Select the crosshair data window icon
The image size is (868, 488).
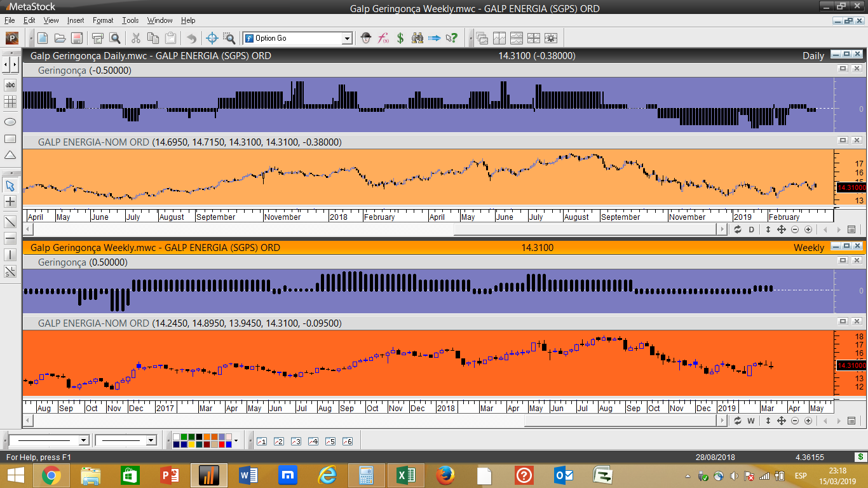tap(212, 38)
